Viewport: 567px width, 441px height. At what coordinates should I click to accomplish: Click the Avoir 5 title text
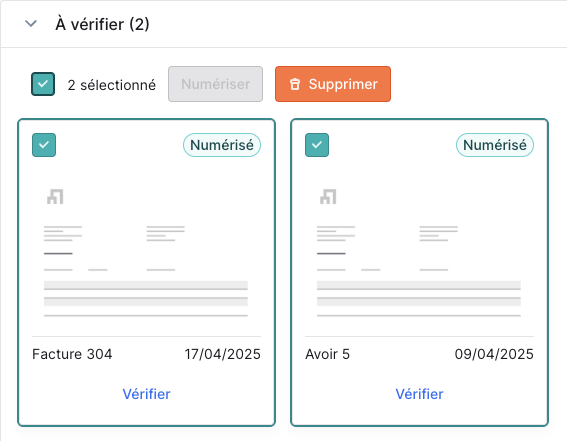point(328,354)
